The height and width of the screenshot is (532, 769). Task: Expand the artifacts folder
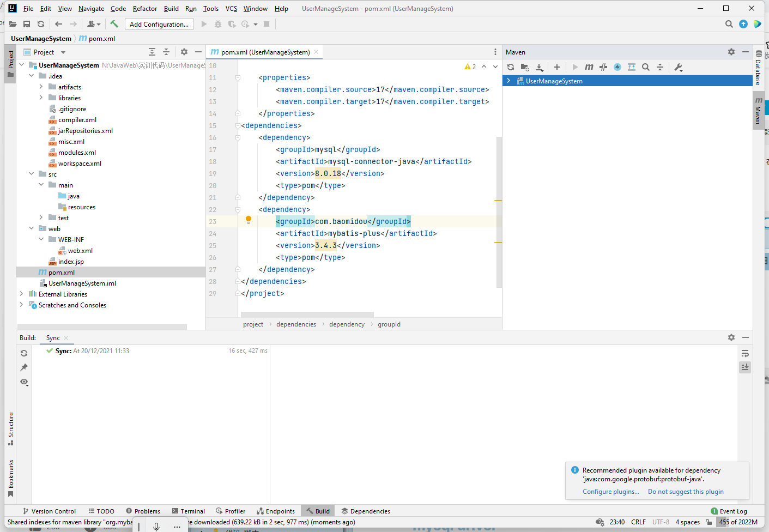tap(41, 87)
